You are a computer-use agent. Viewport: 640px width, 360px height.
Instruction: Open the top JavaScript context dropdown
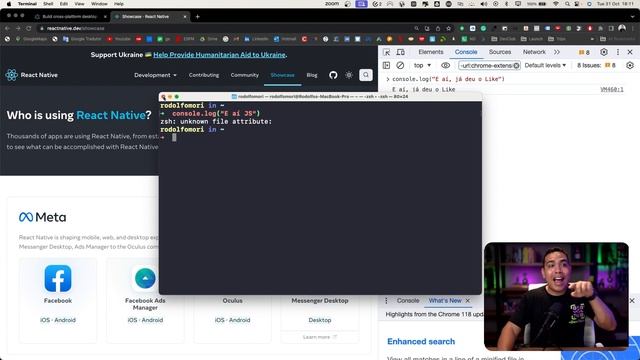(x=422, y=65)
